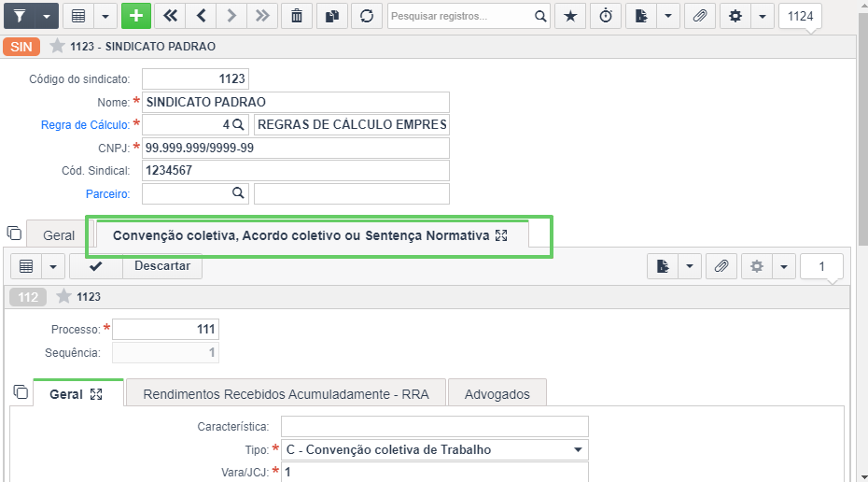Click top toolbar export document icon
The image size is (868, 482).
(641, 16)
